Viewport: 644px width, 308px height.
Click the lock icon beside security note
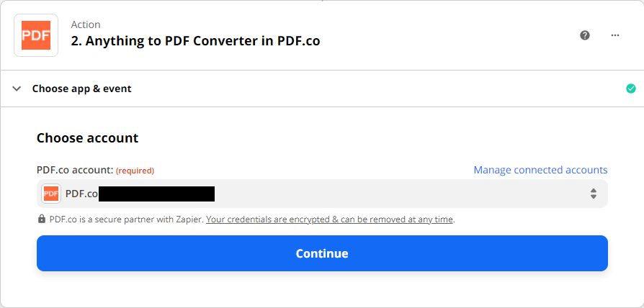click(x=41, y=219)
